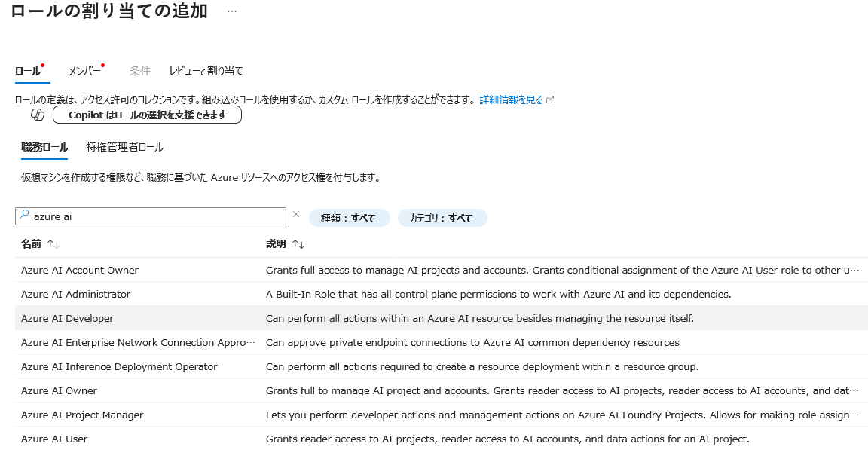Click the Copilot はロールの選択を支援できます button
The height and width of the screenshot is (450, 868).
click(x=147, y=115)
